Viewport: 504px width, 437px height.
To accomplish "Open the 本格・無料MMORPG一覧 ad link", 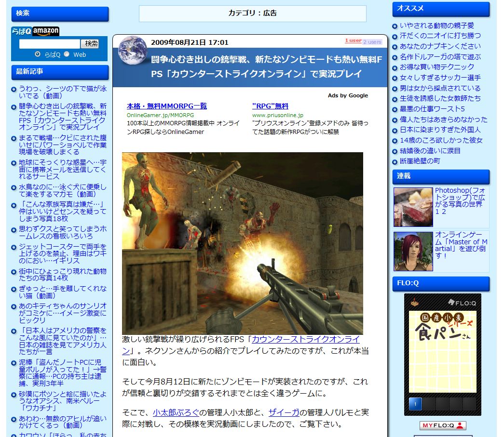I will pyautogui.click(x=166, y=106).
